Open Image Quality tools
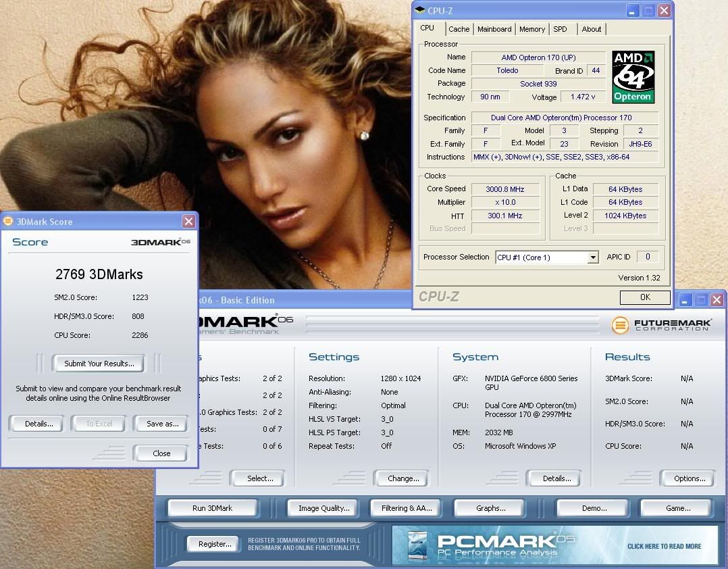The height and width of the screenshot is (569, 728). pyautogui.click(x=323, y=508)
